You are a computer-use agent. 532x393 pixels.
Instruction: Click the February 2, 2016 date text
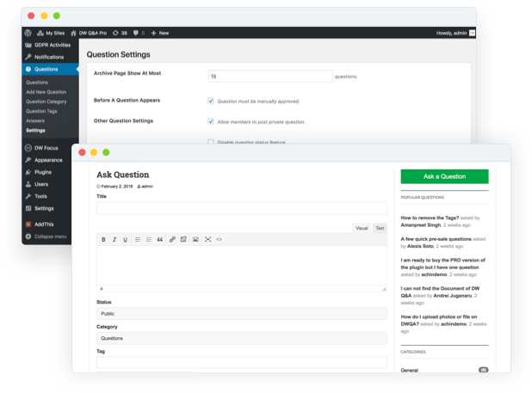(x=117, y=187)
